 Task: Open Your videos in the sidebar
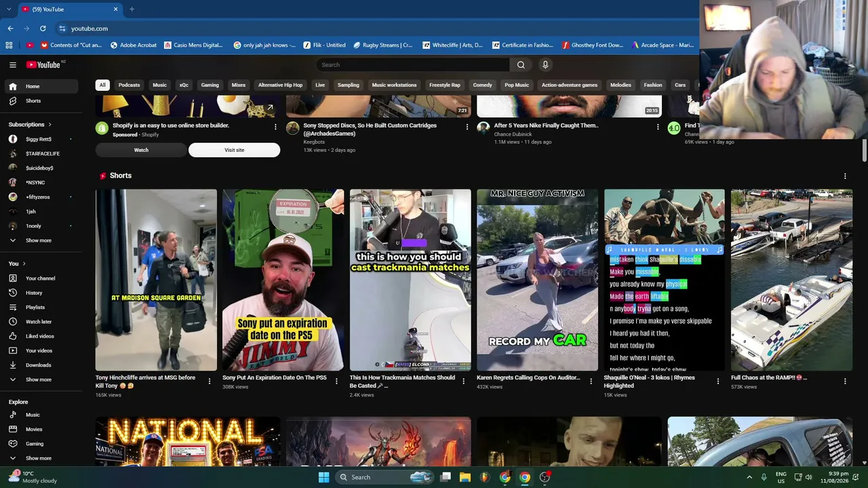tap(41, 350)
